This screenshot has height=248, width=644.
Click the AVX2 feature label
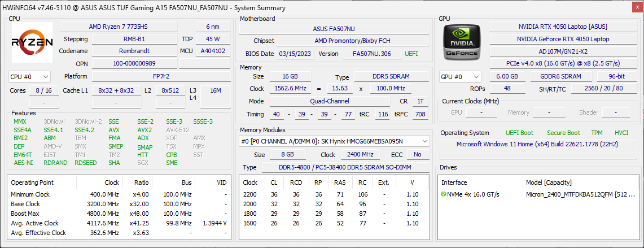pyautogui.click(x=144, y=130)
